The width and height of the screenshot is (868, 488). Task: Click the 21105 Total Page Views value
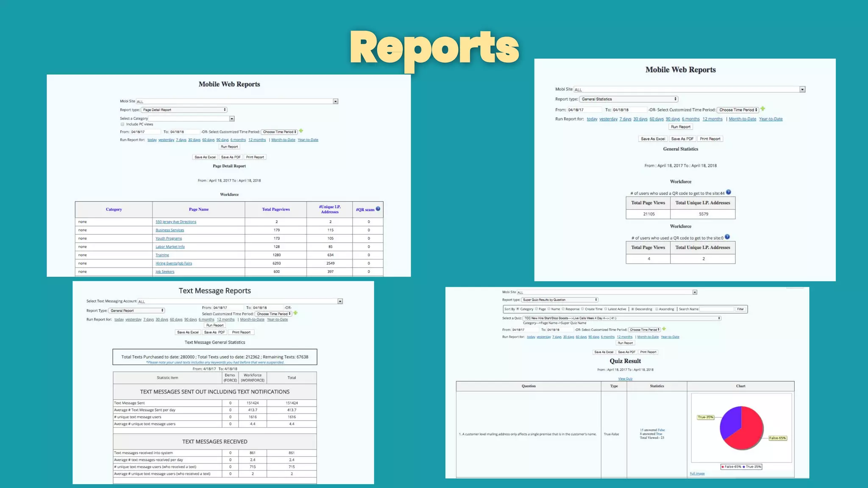(648, 214)
